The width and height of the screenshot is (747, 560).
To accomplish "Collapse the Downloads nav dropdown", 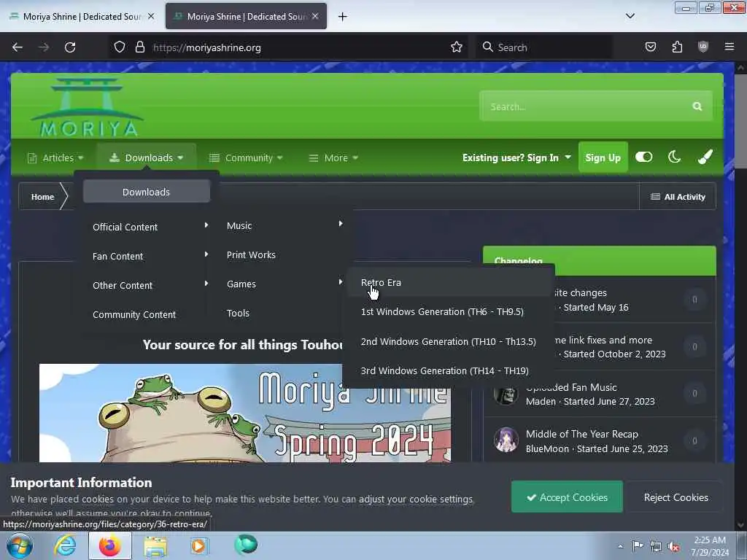I will (146, 157).
